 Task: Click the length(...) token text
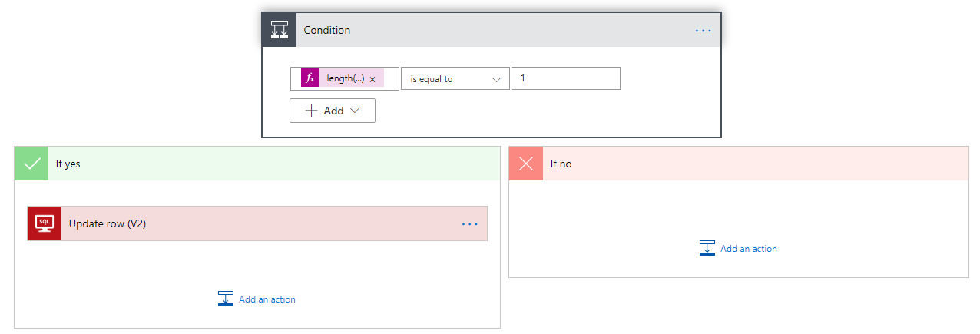pyautogui.click(x=345, y=78)
